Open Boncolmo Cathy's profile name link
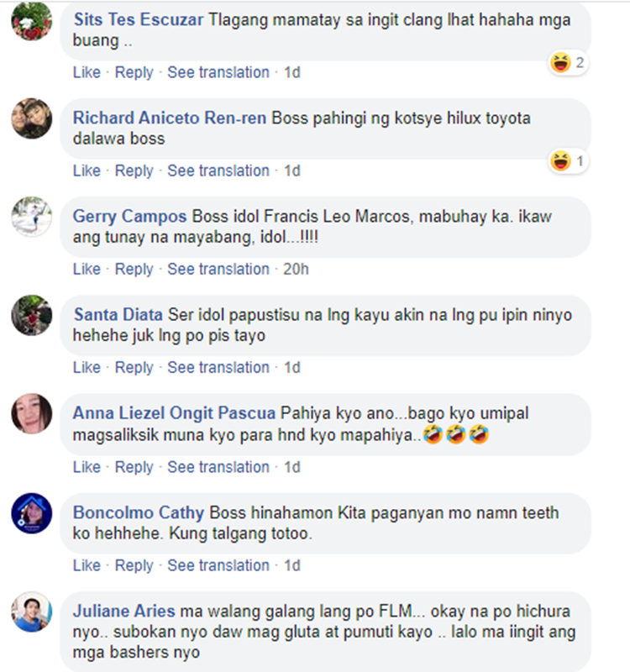Viewport: 630px width, 672px height. point(139,513)
